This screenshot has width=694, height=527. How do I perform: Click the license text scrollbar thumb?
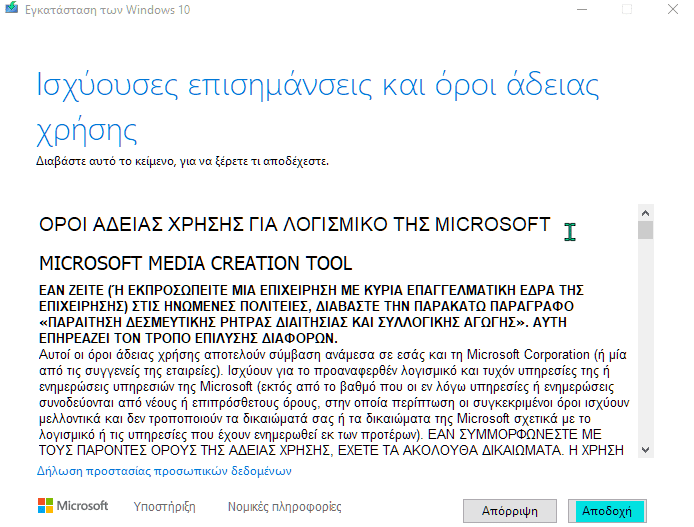(645, 230)
